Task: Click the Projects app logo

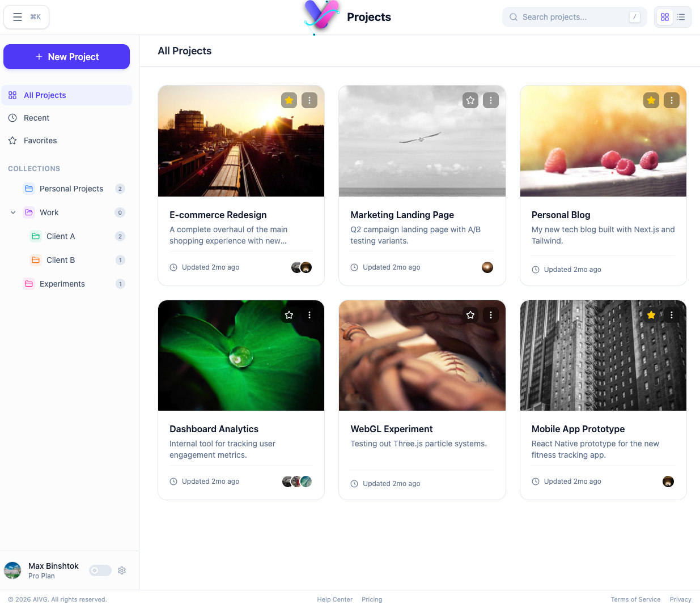Action: point(321,17)
